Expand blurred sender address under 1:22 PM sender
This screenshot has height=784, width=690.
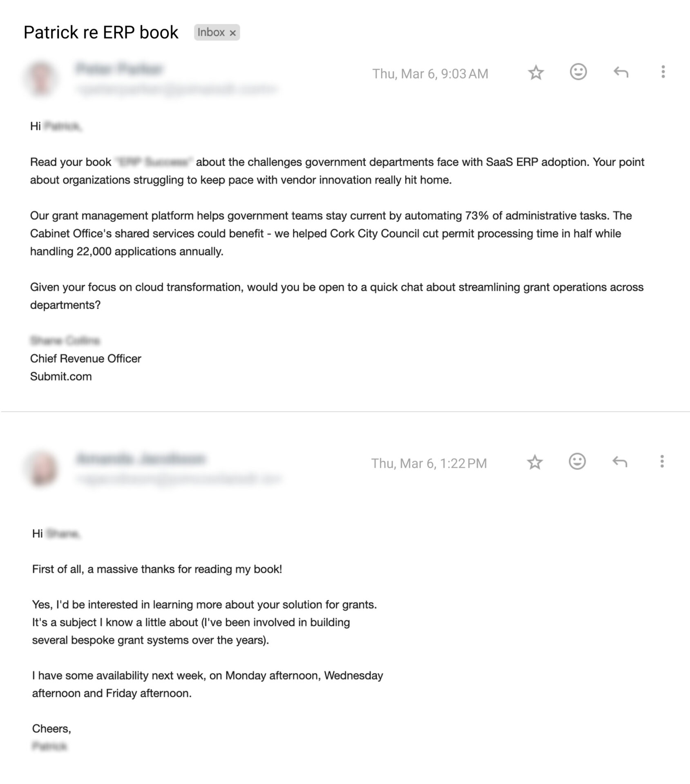[x=179, y=478]
